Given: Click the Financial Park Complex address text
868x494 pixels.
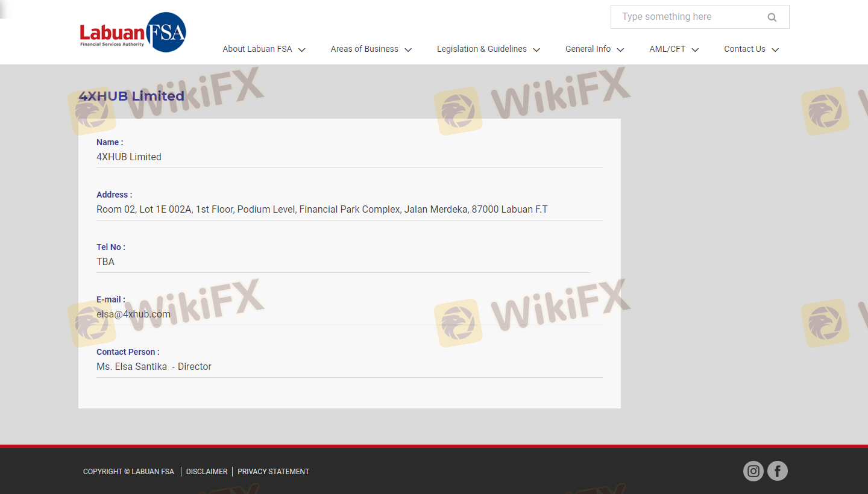Looking at the screenshot, I should coord(350,210).
